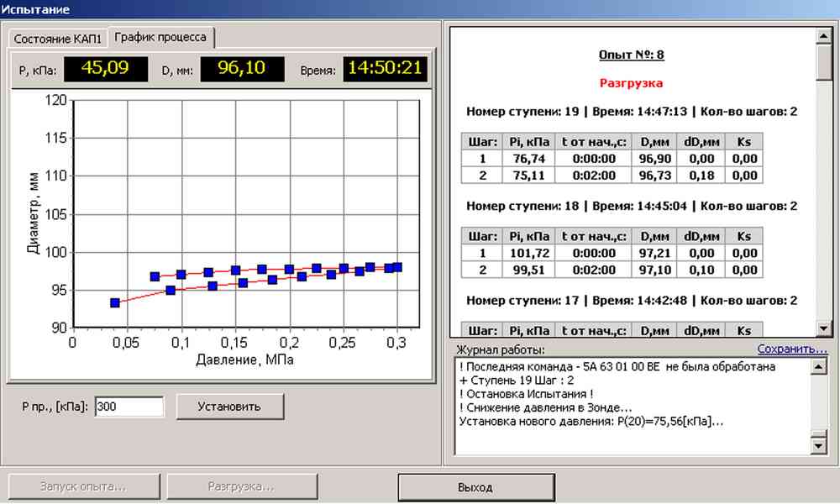Click the report panel scroll up arrow
840x504 pixels.
coord(823,34)
